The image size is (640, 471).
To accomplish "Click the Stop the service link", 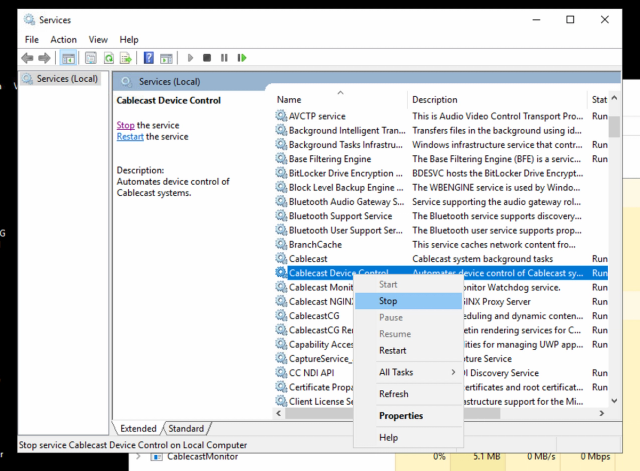I will (x=125, y=125).
